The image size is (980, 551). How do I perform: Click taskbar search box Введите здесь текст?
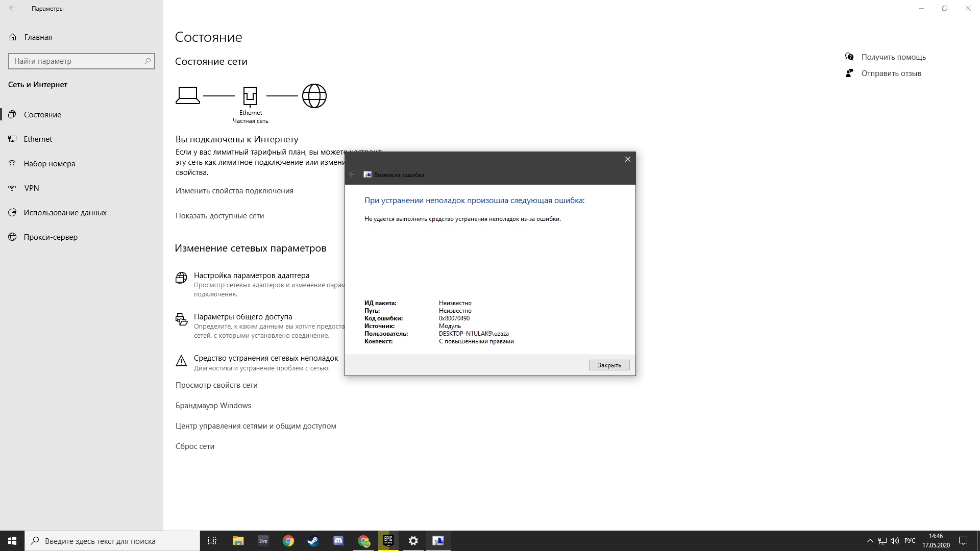(x=112, y=541)
